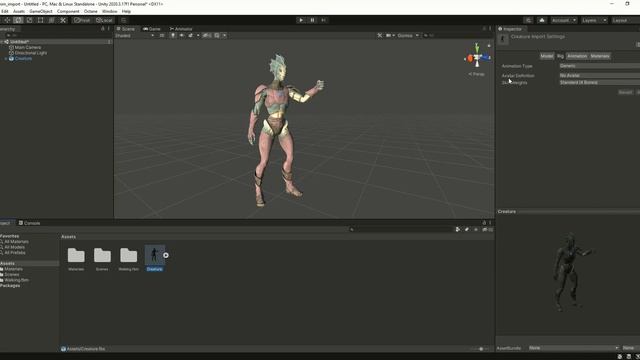Viewport: 640px width, 360px height.
Task: Start Play mode
Action: (x=301, y=20)
